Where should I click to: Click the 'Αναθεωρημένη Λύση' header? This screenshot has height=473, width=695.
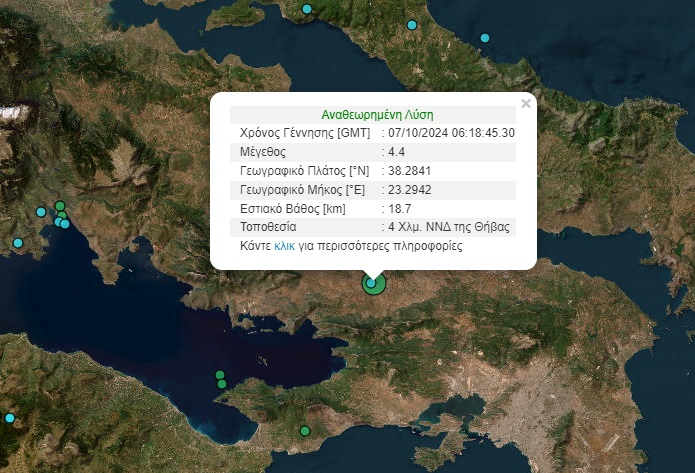point(377,115)
